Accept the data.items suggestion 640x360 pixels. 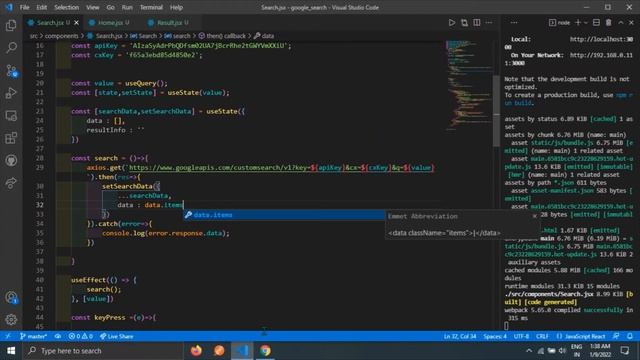(284, 215)
